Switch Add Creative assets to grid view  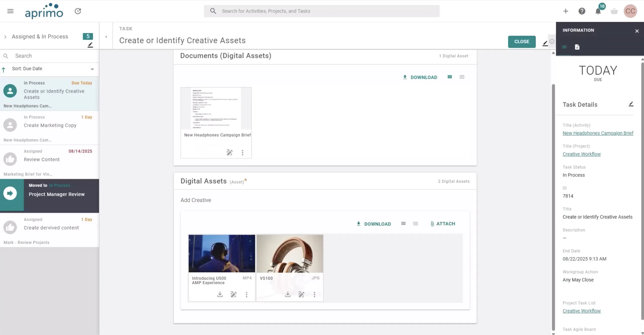403,224
